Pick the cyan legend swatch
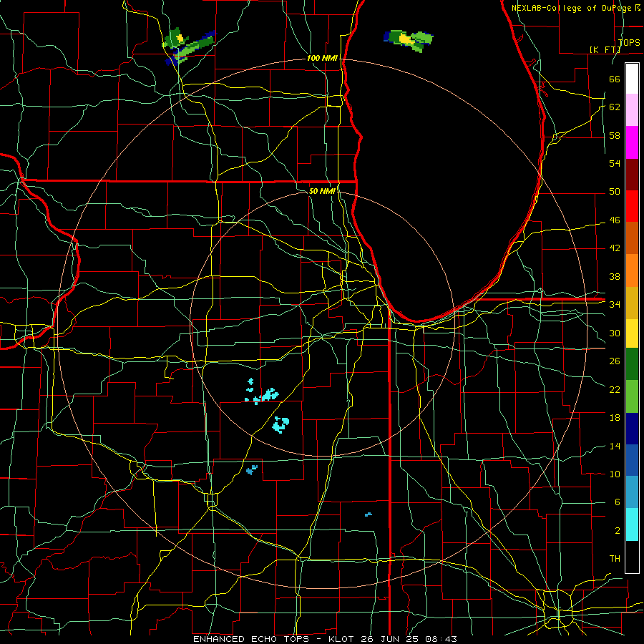The width and height of the screenshot is (644, 644). tap(632, 525)
